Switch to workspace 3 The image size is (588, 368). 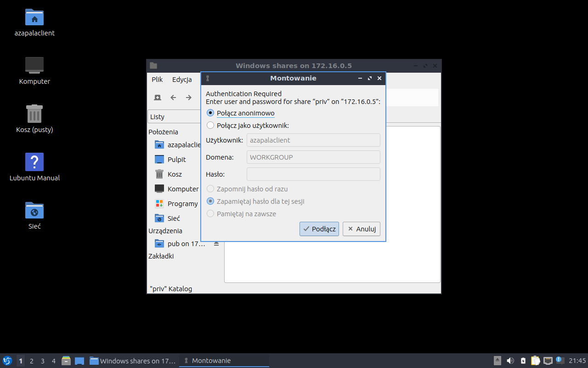point(43,361)
